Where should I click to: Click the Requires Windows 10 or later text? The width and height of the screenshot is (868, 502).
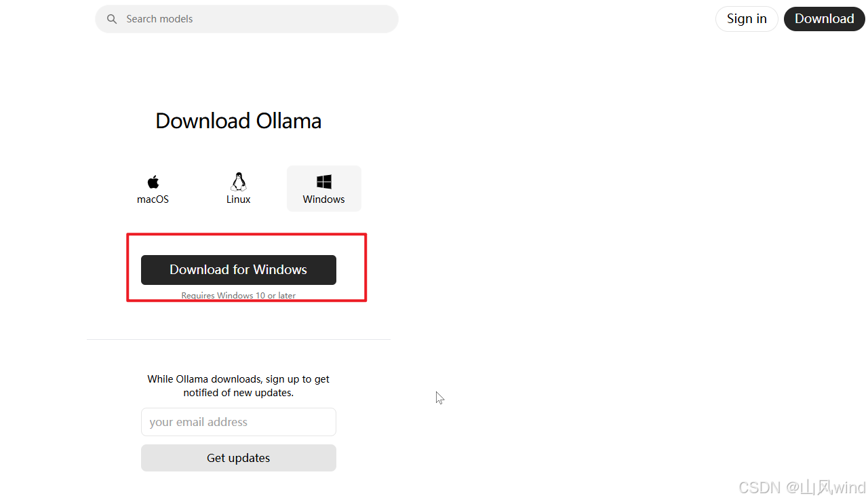click(x=239, y=296)
